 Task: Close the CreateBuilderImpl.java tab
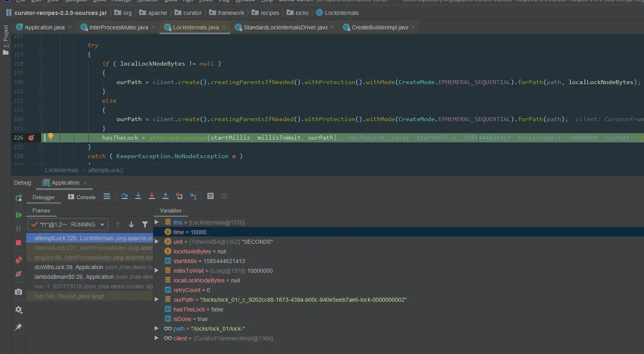click(413, 27)
